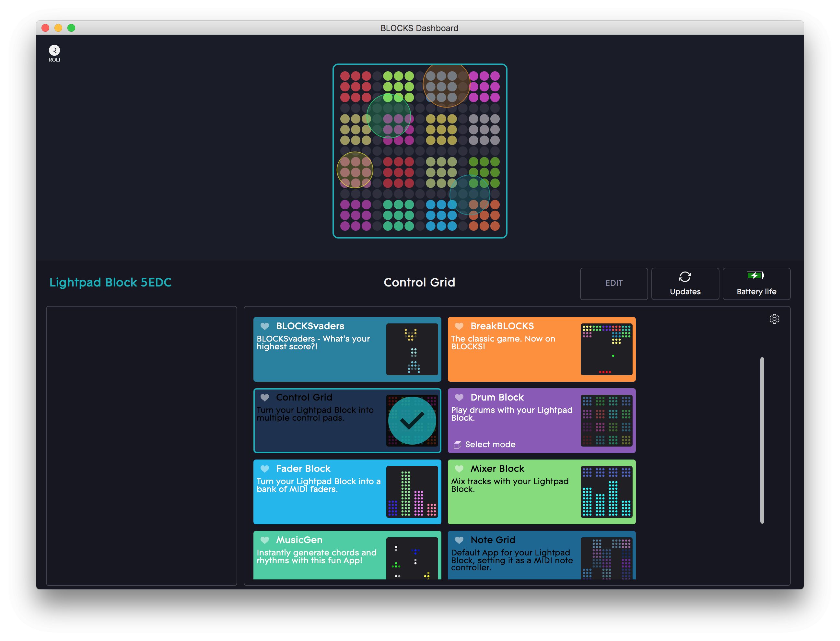The image size is (840, 641).
Task: Click the checkmark on Control Grid thumbnail
Action: [x=412, y=420]
